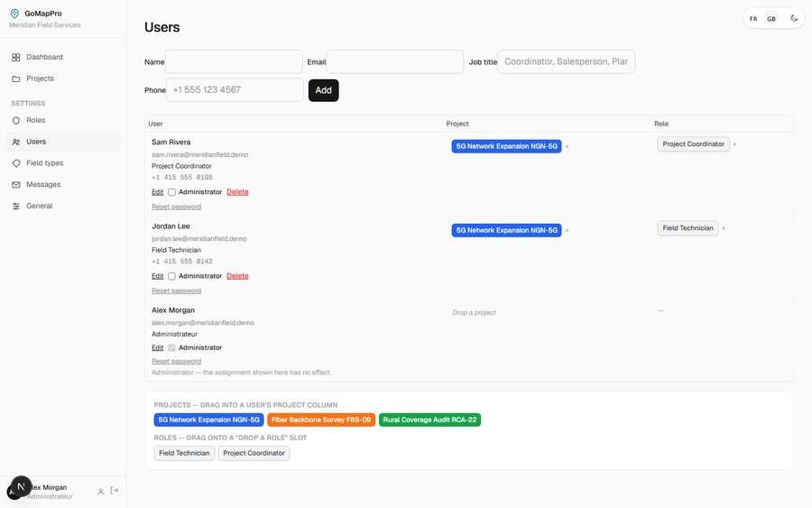Click the Users page heading
The width and height of the screenshot is (812, 508).
162,27
